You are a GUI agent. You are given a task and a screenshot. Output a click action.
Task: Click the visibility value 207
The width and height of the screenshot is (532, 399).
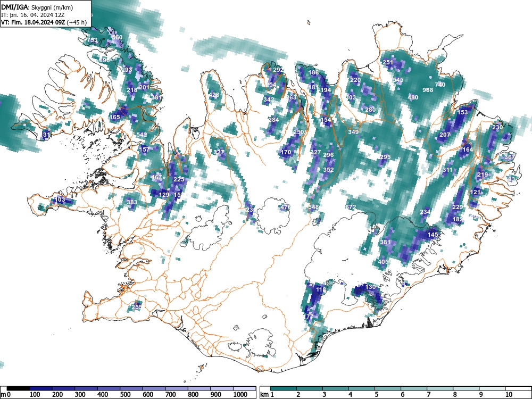[445, 135]
